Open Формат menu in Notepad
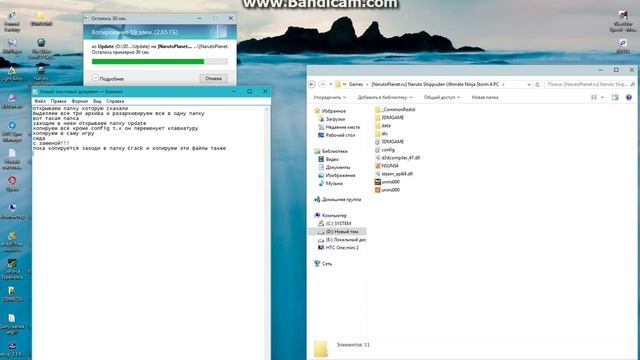The width and height of the screenshot is (640, 360). pos(80,101)
